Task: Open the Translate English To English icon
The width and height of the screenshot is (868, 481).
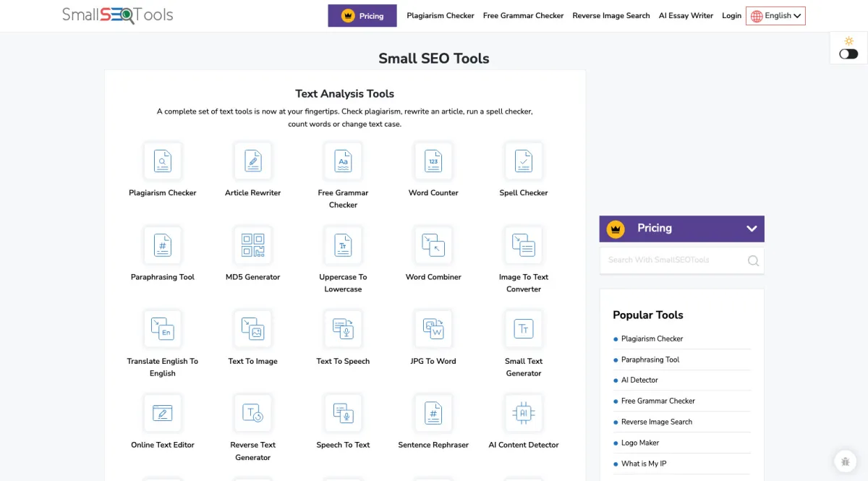Action: (x=163, y=329)
